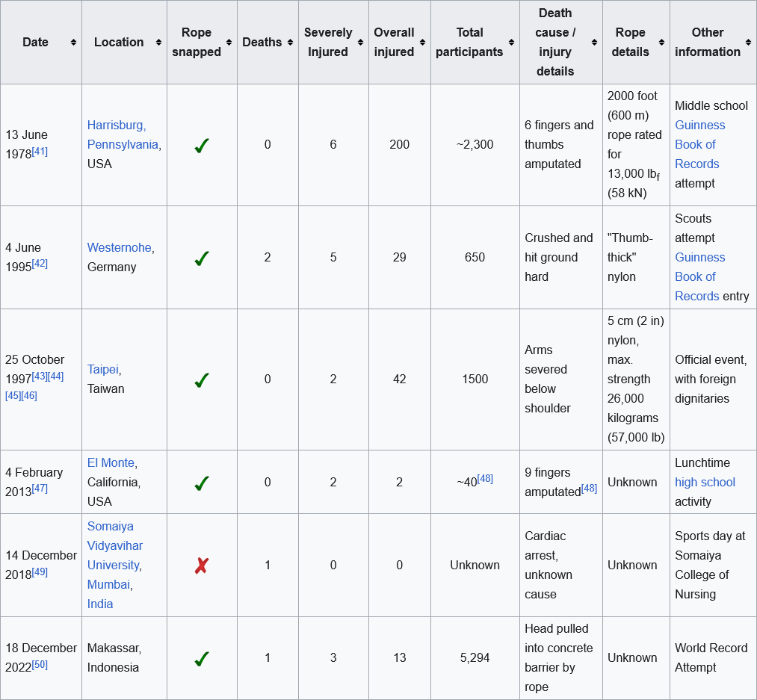Viewport: 757px width, 700px height.
Task: Open citation [48] next to ~40
Action: [x=485, y=478]
